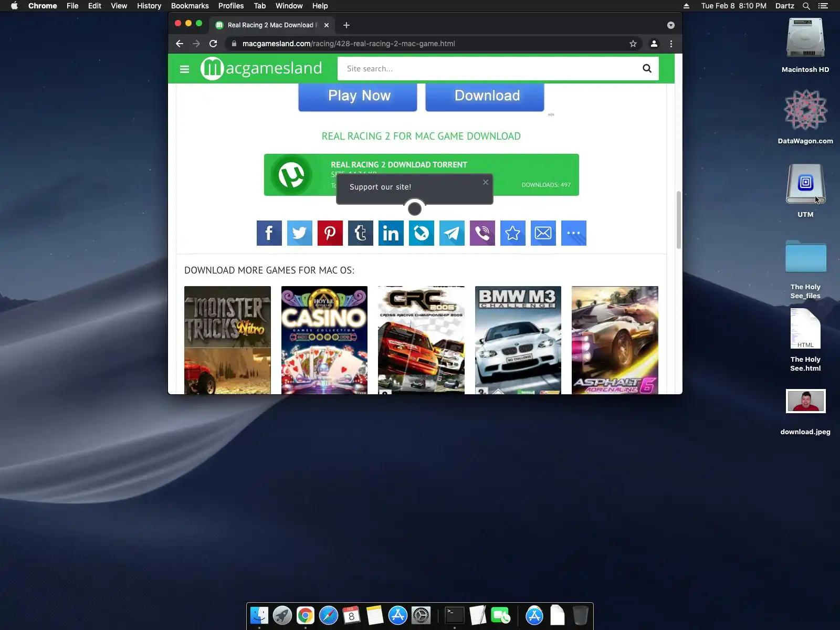Open Trash from the Dock

580,615
